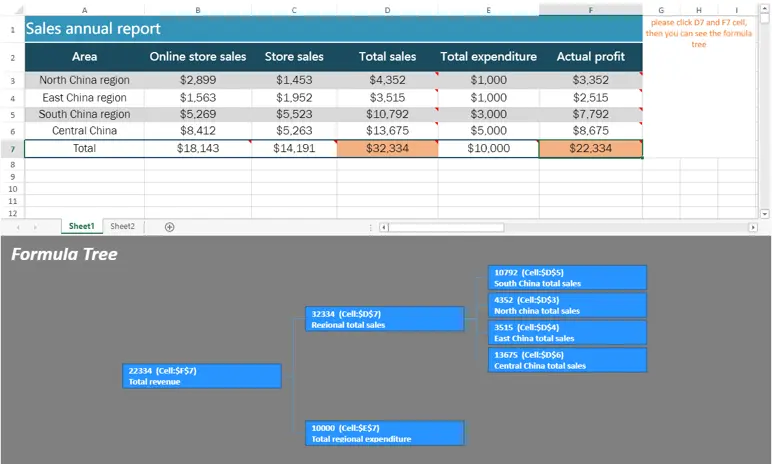Click the horizontal scrollbar thumb
772x464 pixels.
click(x=446, y=227)
